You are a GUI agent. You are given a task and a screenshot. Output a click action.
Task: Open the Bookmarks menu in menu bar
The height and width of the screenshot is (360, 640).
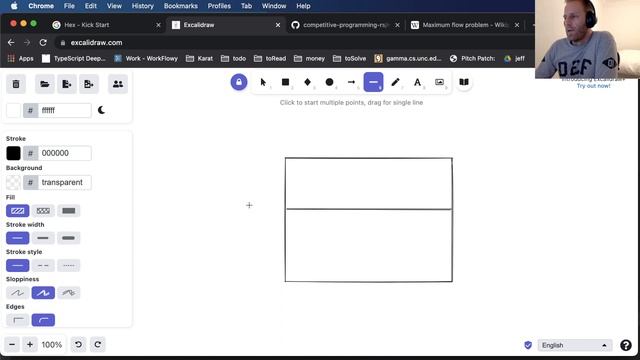(x=180, y=6)
